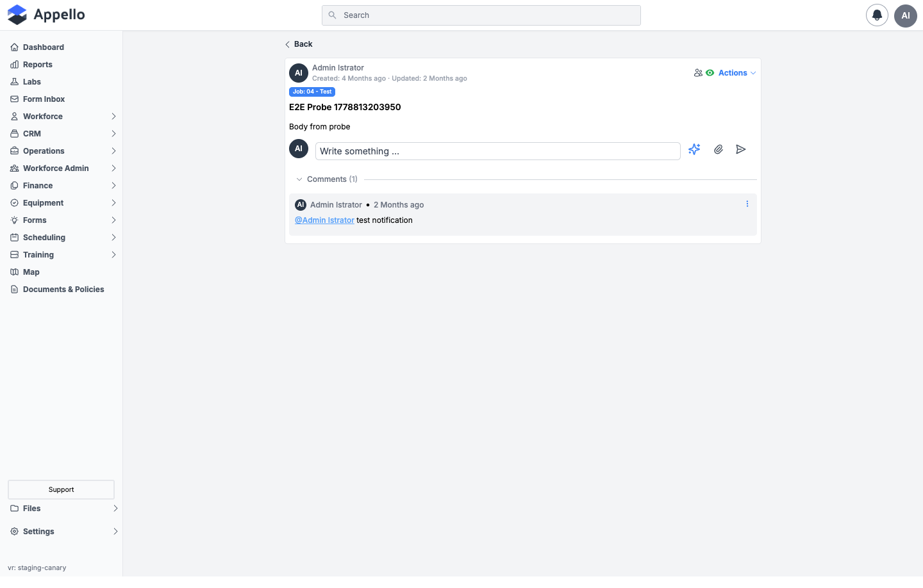Click the Appello logo icon
The image size is (923, 588).
coord(17,15)
